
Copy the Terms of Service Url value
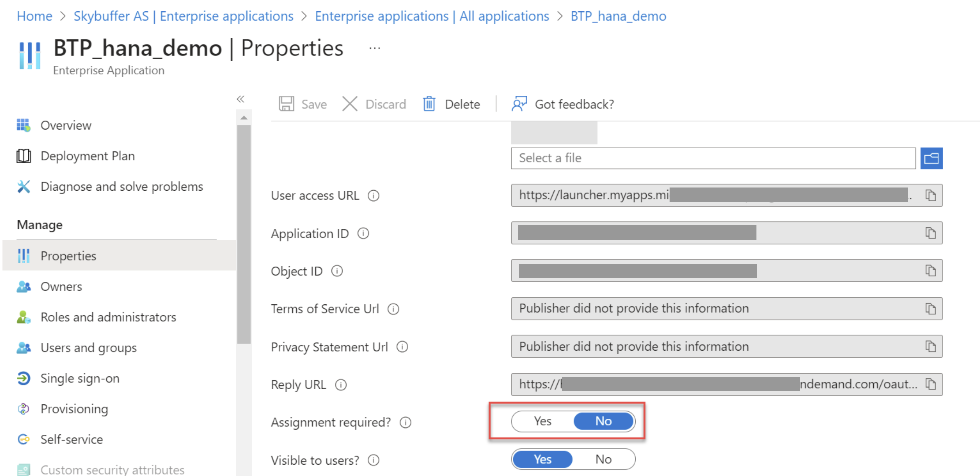930,309
